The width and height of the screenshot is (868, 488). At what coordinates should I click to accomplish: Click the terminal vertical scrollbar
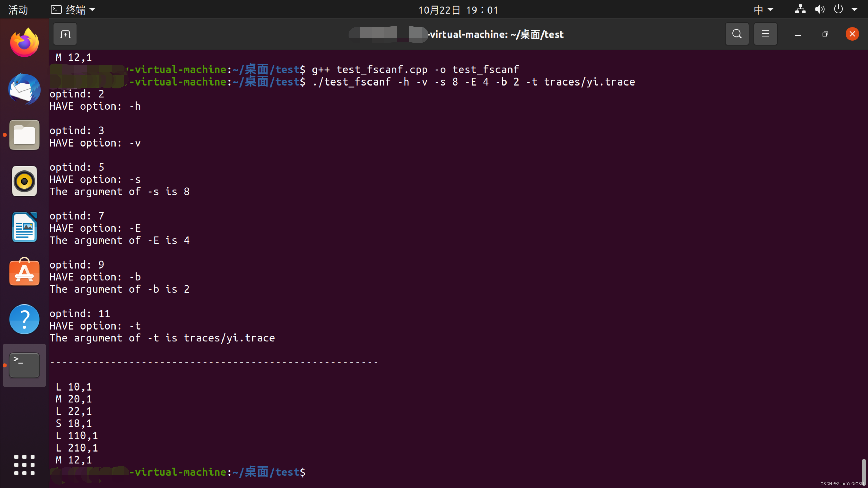864,472
